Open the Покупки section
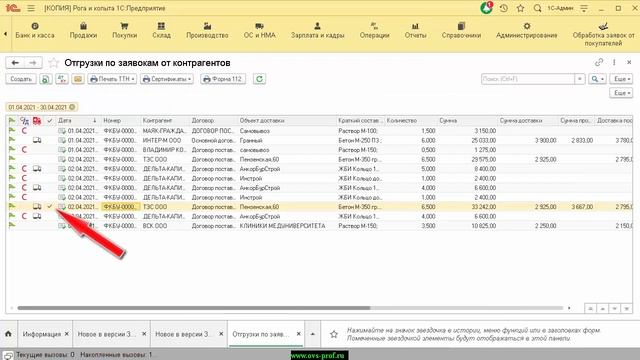 [x=124, y=31]
